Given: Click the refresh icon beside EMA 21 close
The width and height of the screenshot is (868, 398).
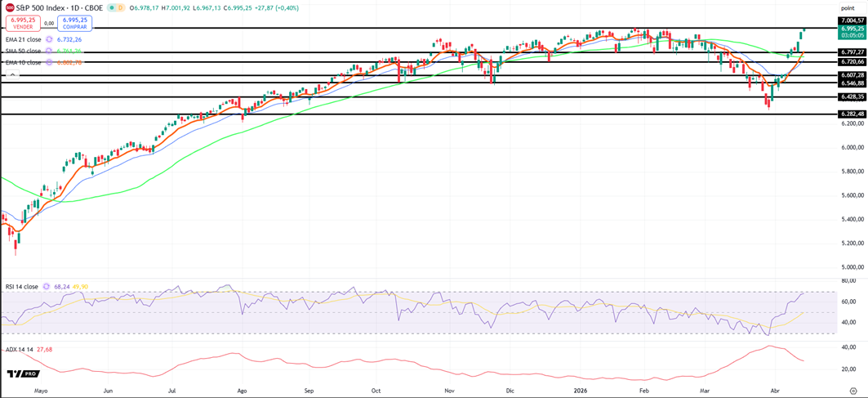Looking at the screenshot, I should [x=49, y=39].
